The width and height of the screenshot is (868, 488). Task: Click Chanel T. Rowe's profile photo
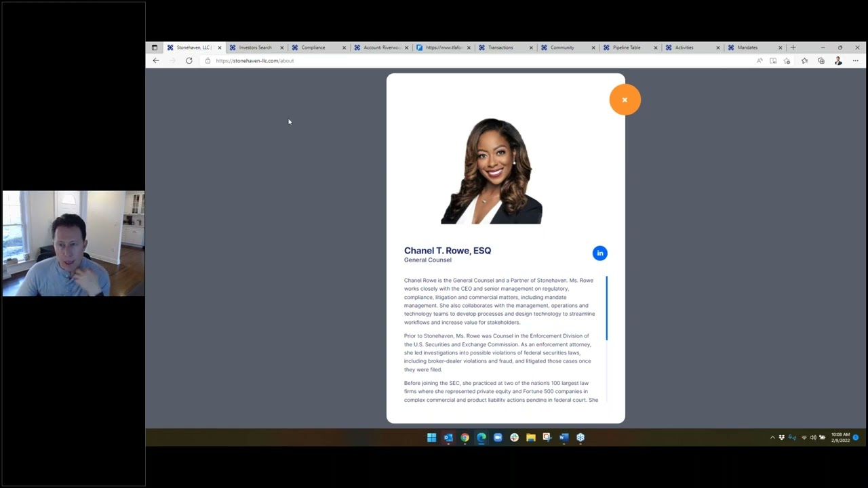[x=492, y=171]
